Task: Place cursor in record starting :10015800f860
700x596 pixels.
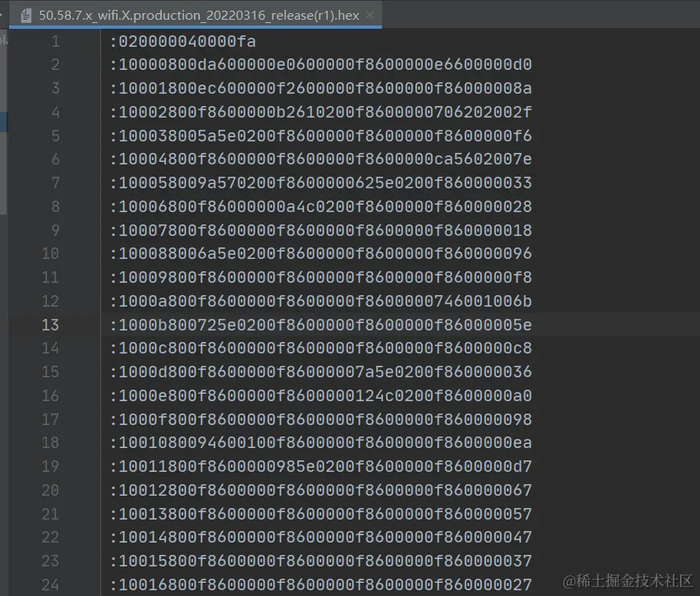Action: click(321, 561)
